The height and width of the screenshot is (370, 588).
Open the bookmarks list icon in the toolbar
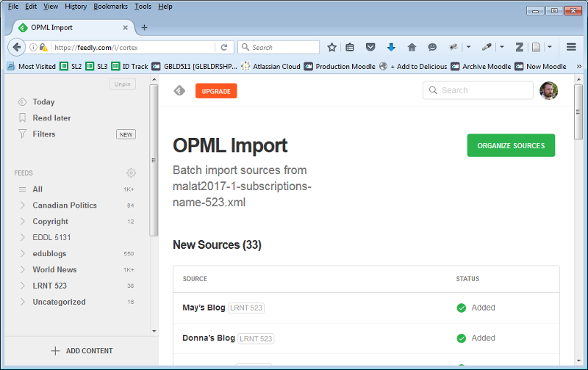(x=350, y=47)
